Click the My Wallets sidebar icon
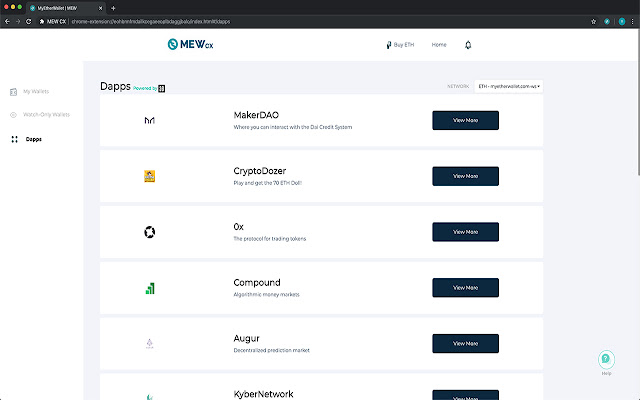Image resolution: width=640 pixels, height=400 pixels. (13, 92)
